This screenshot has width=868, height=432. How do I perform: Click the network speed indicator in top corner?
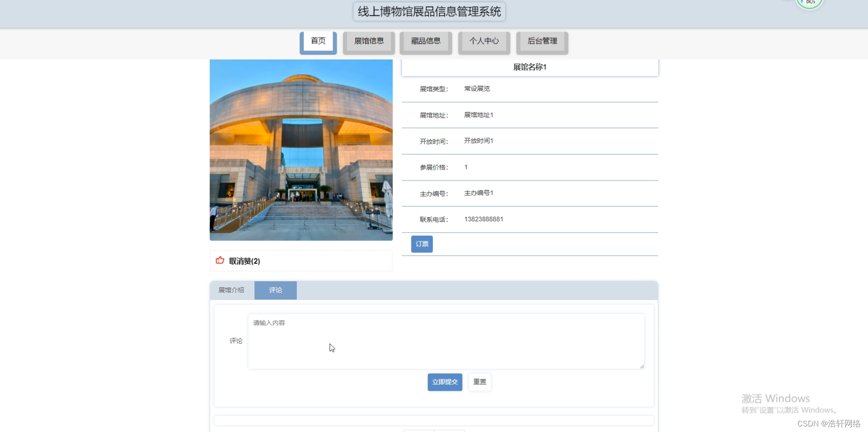click(809, 3)
